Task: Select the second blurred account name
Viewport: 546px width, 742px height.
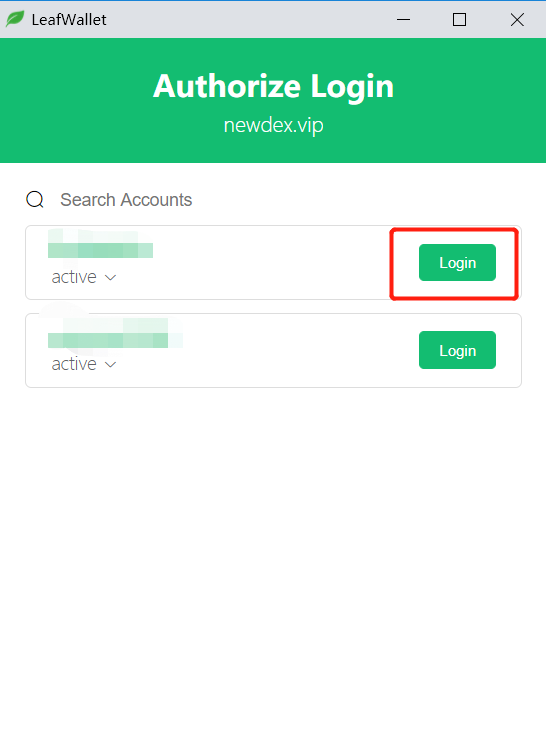Action: 115,333
